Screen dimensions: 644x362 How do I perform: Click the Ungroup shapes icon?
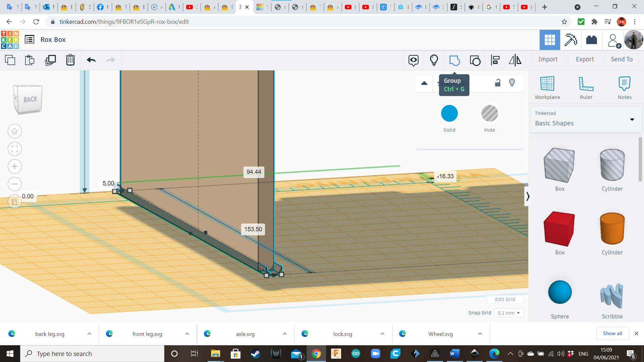pos(475,60)
